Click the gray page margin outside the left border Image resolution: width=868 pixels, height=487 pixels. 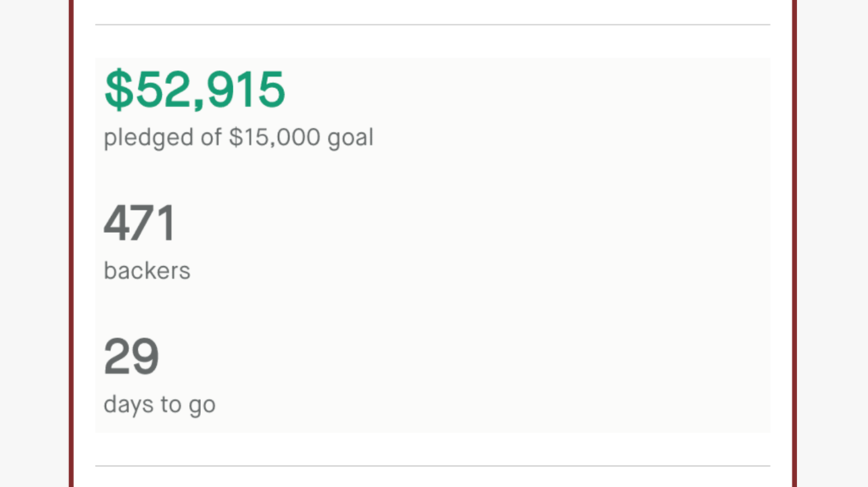[34, 244]
